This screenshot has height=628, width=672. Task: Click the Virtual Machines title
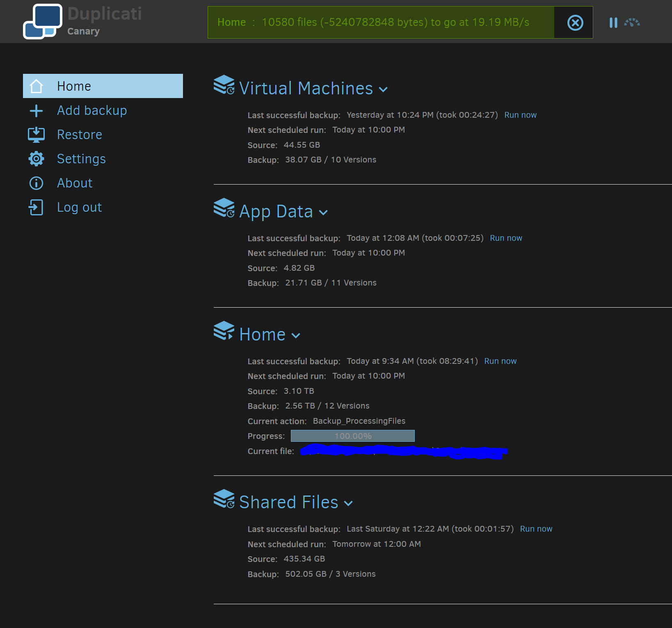(x=306, y=88)
